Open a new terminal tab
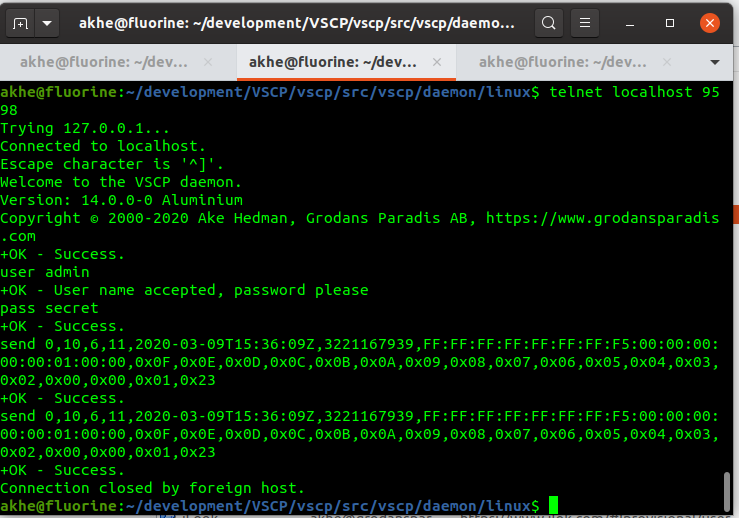The image size is (739, 518). pyautogui.click(x=20, y=23)
